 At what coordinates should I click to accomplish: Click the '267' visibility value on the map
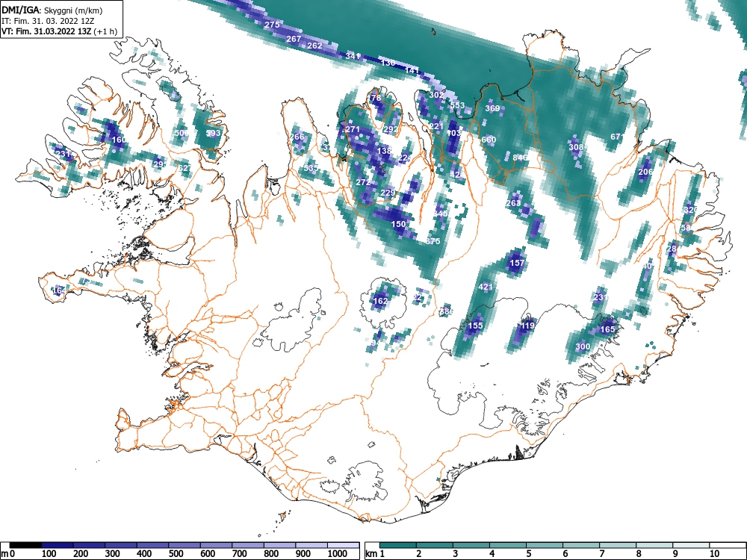click(294, 39)
